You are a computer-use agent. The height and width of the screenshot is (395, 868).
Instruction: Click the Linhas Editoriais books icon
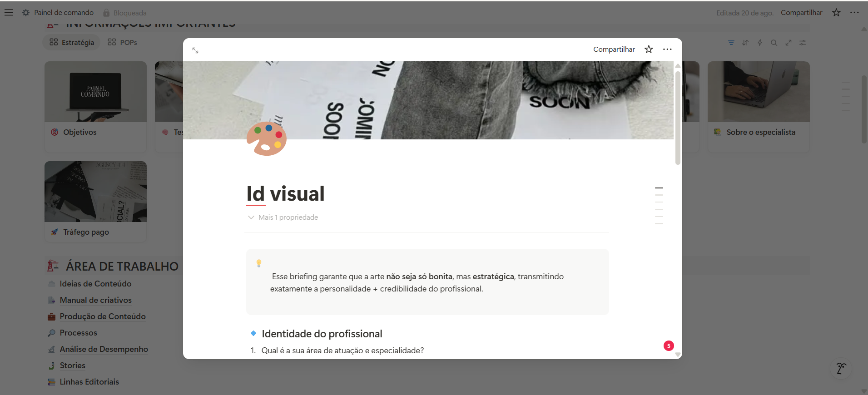(x=52, y=382)
